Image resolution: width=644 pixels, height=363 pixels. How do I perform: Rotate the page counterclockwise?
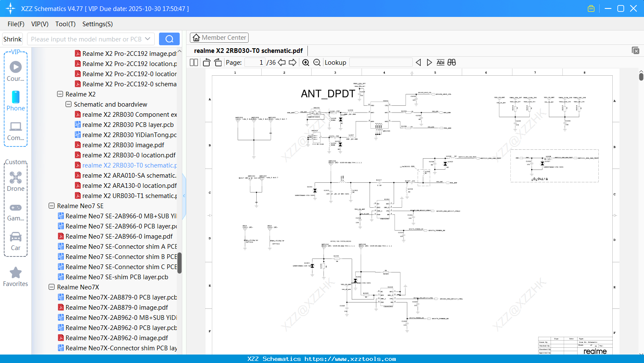click(x=206, y=63)
